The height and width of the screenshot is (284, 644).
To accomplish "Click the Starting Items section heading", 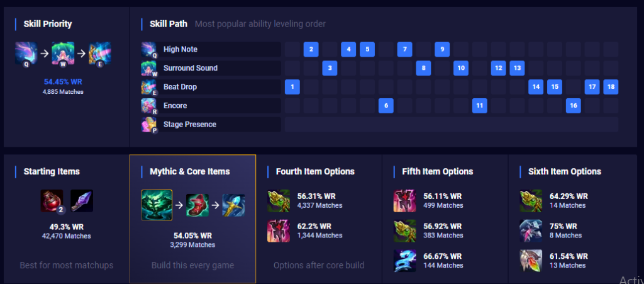I will coord(52,171).
